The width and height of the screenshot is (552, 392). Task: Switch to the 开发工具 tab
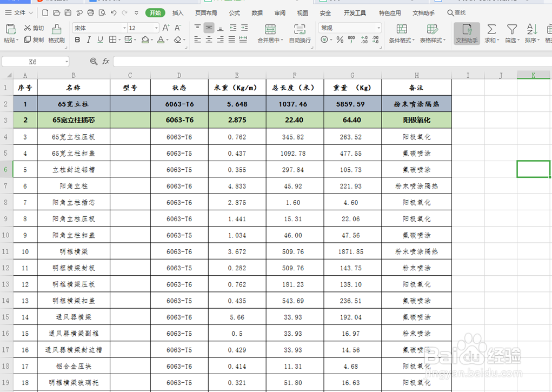point(355,13)
